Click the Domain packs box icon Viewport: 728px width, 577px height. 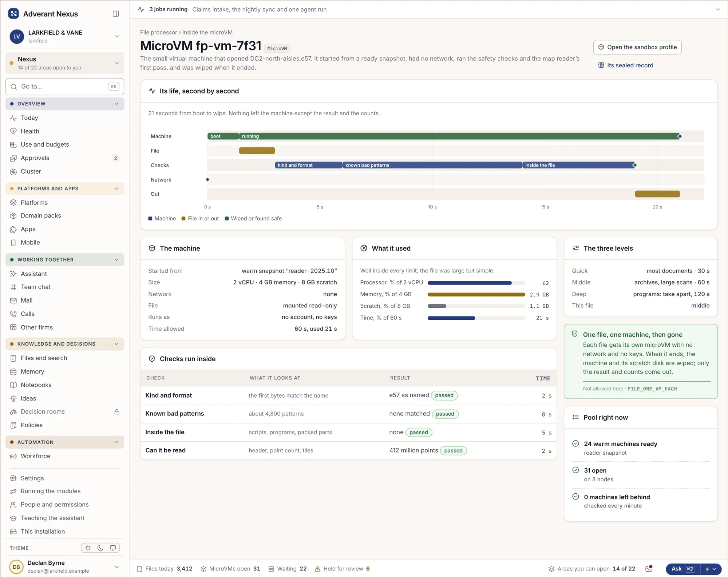[13, 216]
